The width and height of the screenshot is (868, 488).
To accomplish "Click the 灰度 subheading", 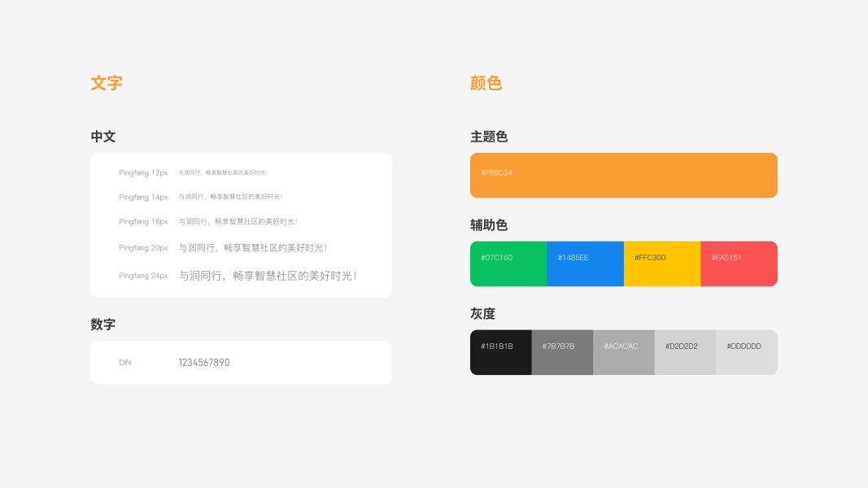I will (x=482, y=314).
